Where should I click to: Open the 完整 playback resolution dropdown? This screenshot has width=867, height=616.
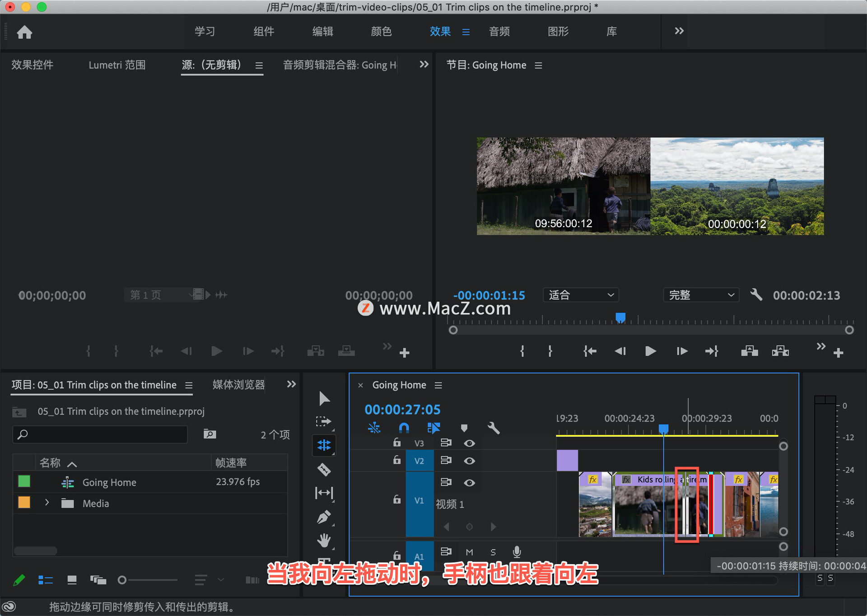point(701,295)
